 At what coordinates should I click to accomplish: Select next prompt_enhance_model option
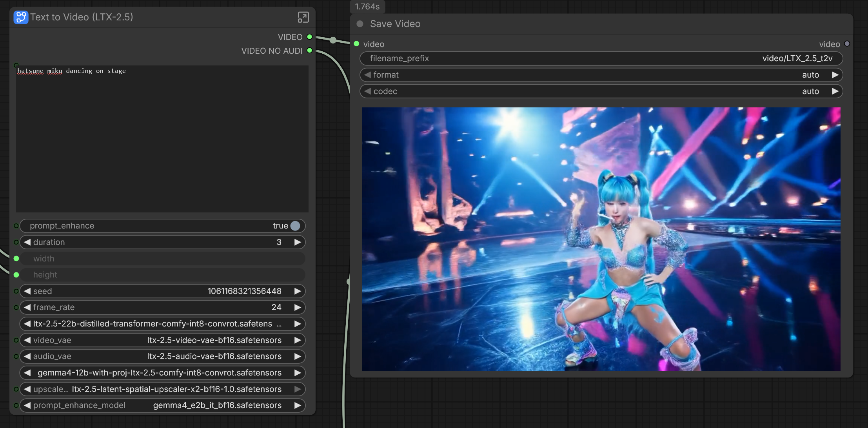(x=298, y=405)
